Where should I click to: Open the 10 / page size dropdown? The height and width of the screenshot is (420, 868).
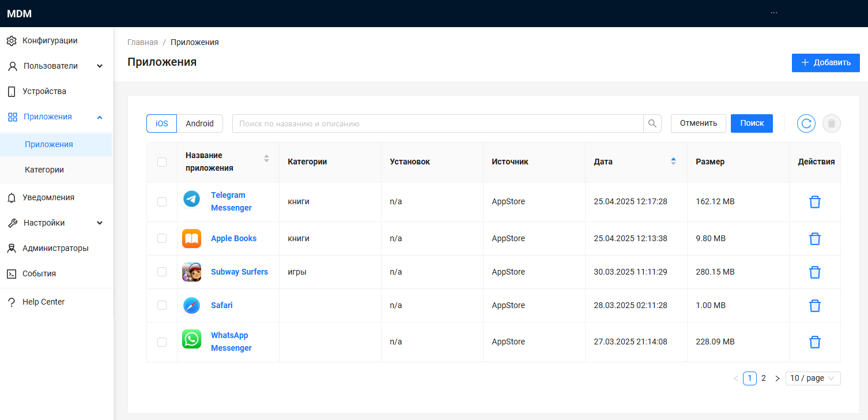813,378
